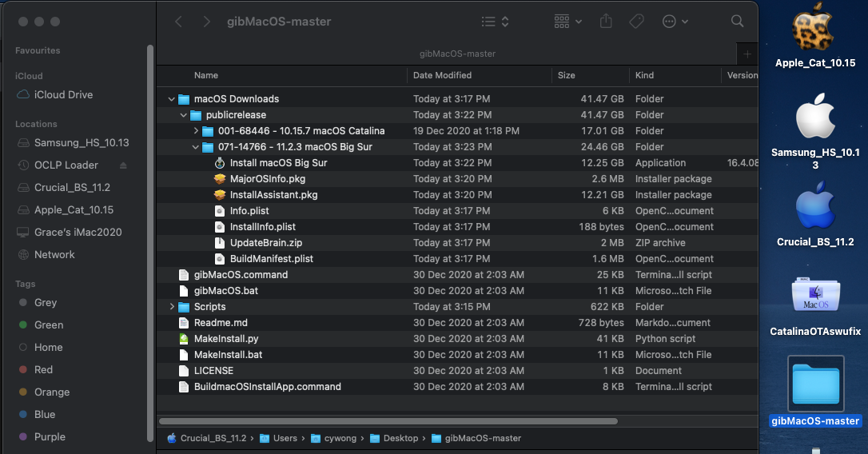Collapse the macOS Downloads folder
The height and width of the screenshot is (454, 868).
[x=172, y=99]
